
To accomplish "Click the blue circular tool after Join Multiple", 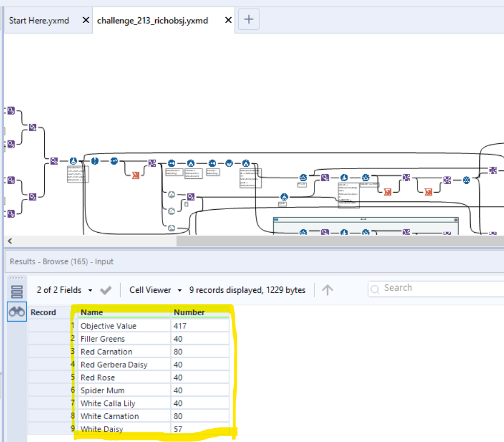I will pyautogui.click(x=466, y=180).
